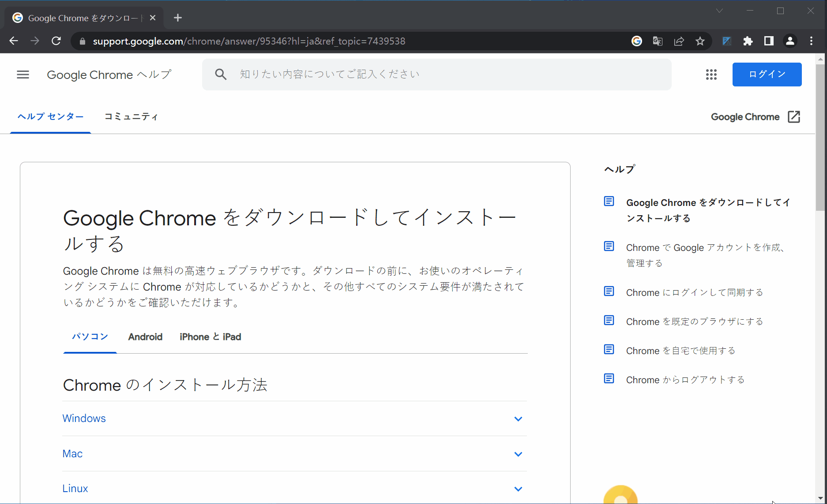Open a new browser tab

[x=178, y=18]
